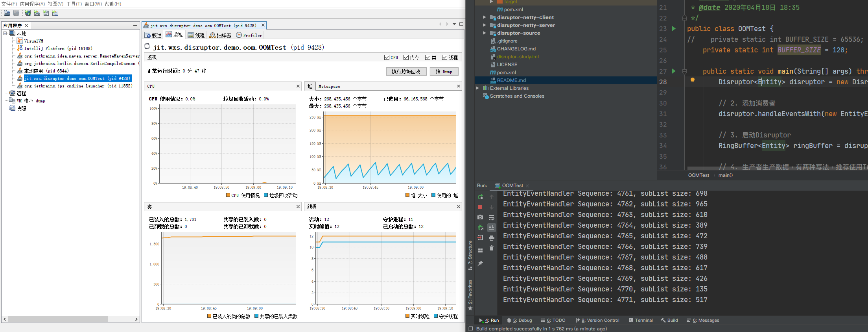Uncheck the CPU checkbox in the monitor panel
The width and height of the screenshot is (868, 332).
click(387, 57)
